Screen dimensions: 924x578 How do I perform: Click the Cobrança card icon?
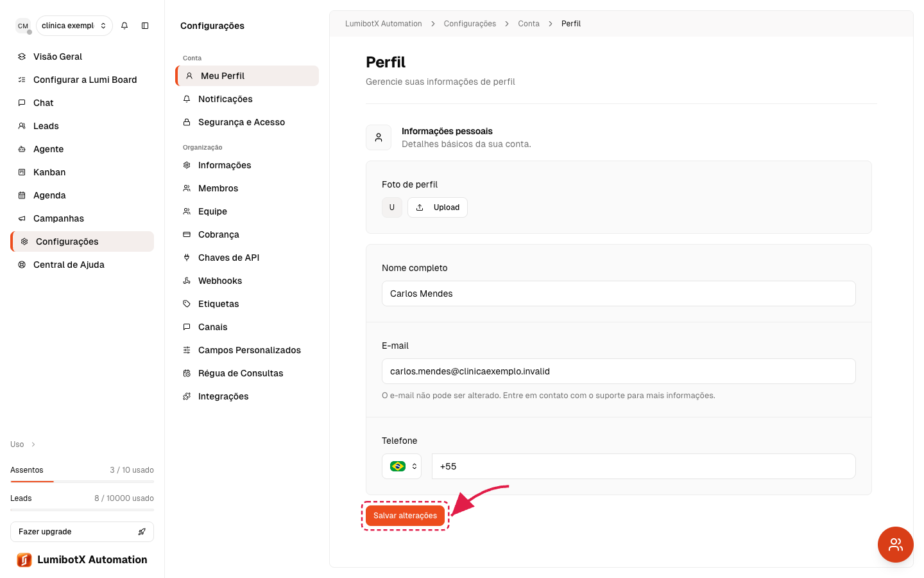[187, 234]
